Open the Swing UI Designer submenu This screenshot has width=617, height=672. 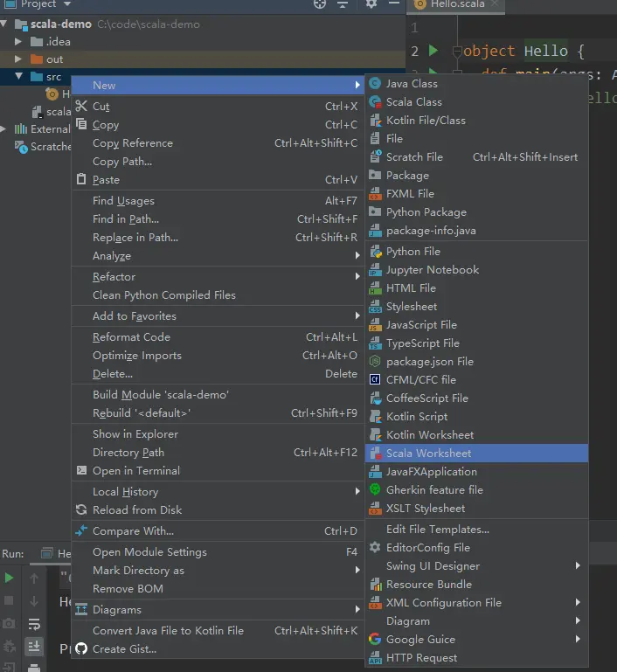476,565
